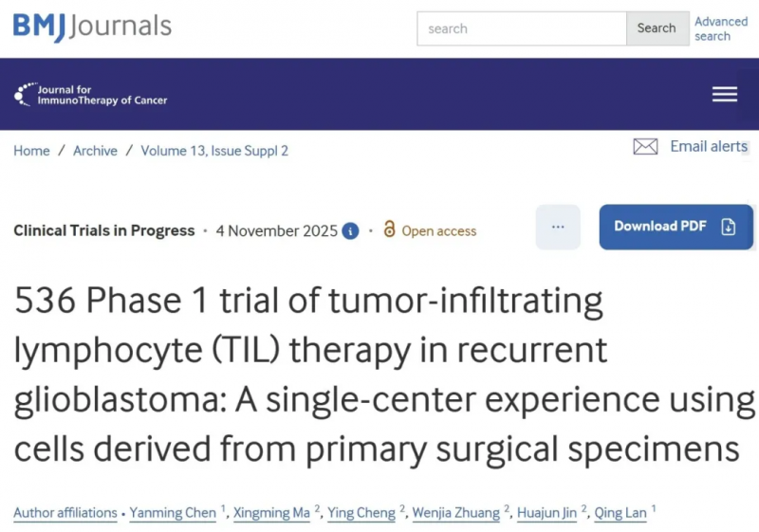Click the BMJ Journals logo
The height and width of the screenshot is (532, 759).
tap(92, 27)
